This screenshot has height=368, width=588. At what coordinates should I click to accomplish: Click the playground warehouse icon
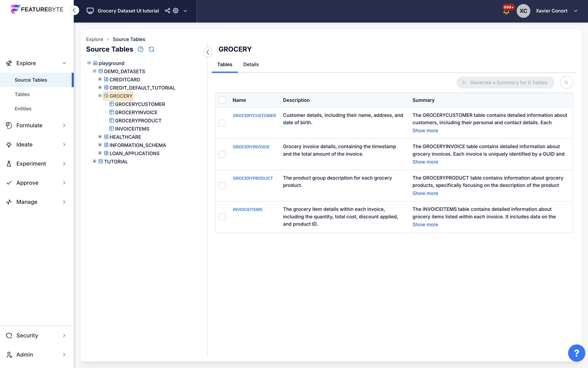pyautogui.click(x=95, y=63)
